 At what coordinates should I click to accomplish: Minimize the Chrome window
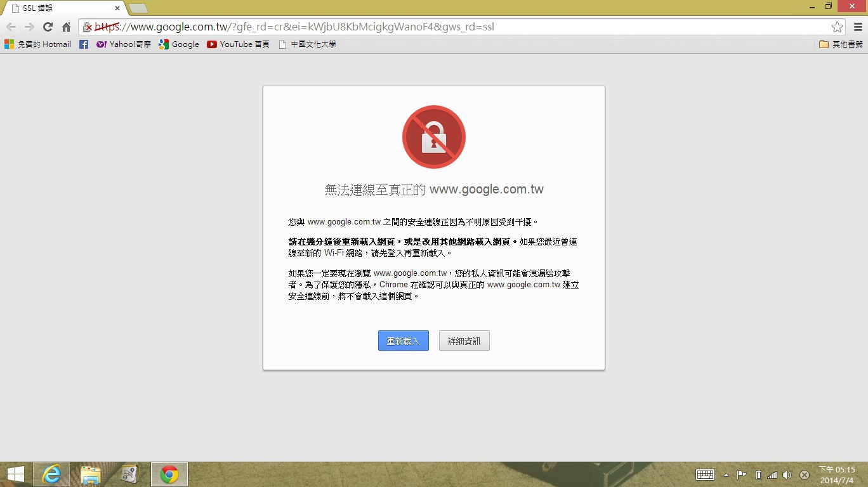click(813, 6)
